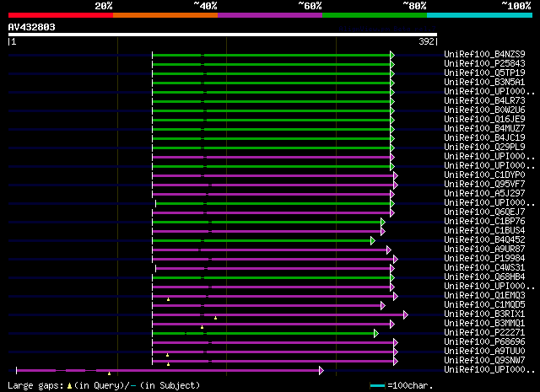The height and width of the screenshot is (392, 540).
Task: Select the white AV432803 query sequence bar
Action: point(223,35)
